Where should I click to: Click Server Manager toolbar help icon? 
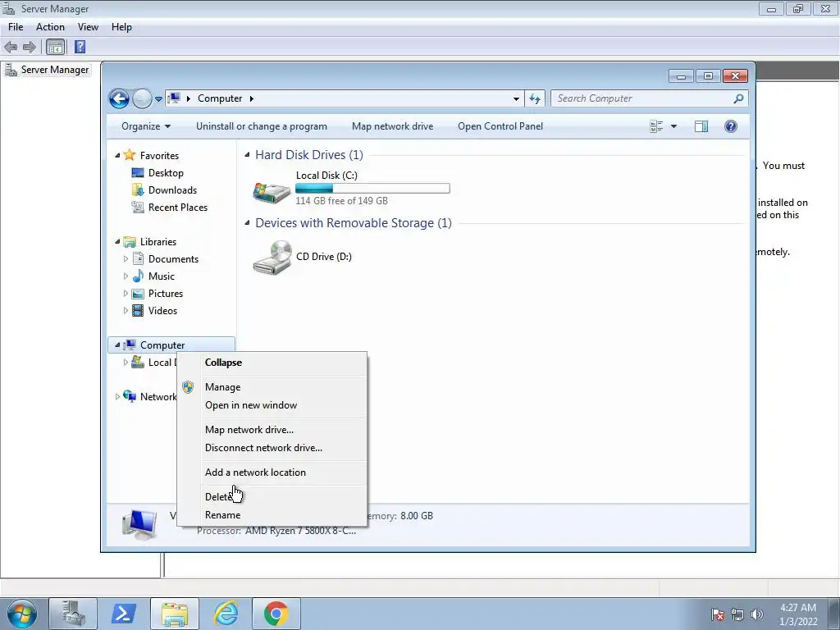click(x=80, y=47)
